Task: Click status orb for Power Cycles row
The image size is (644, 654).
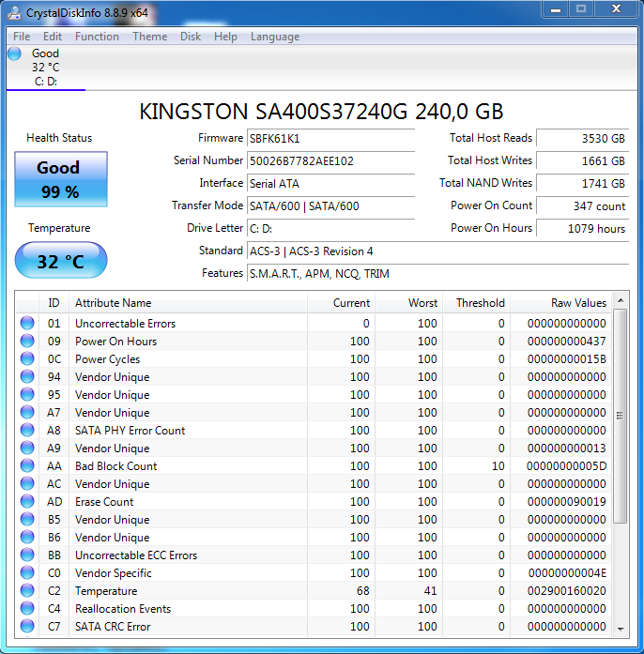Action: [x=27, y=359]
